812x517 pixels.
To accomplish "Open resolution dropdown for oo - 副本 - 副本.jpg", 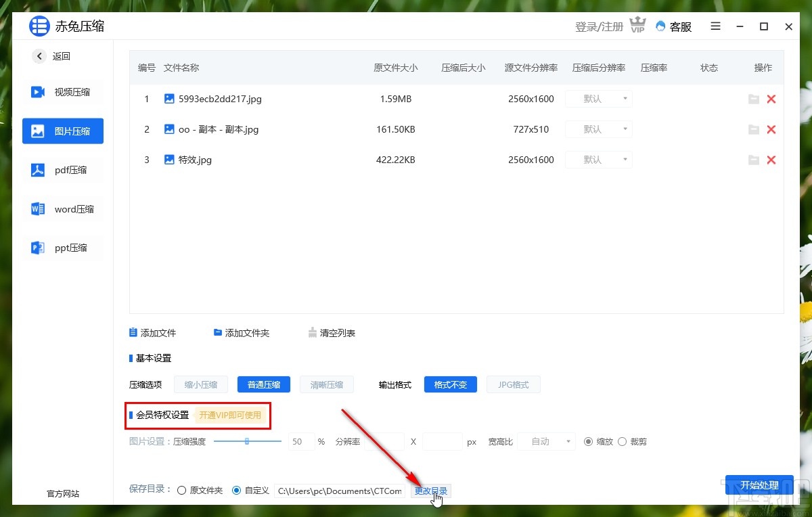I will coord(598,129).
